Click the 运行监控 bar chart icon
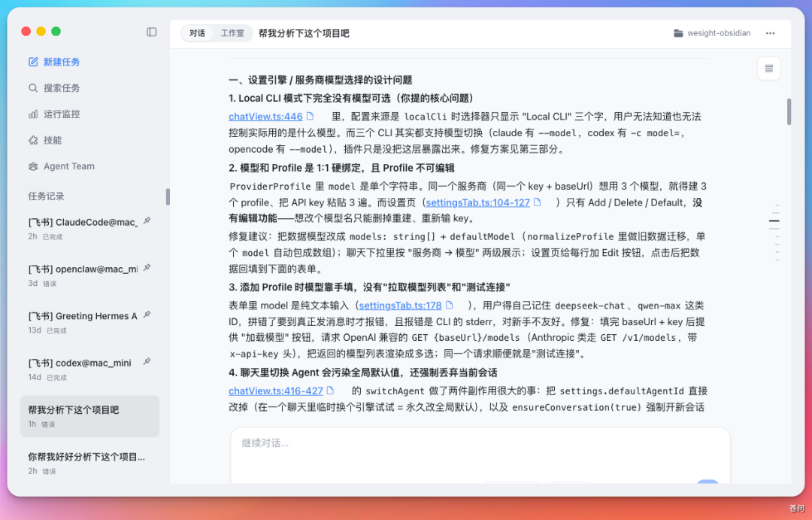Screen dimensions: 812x520 (33, 114)
